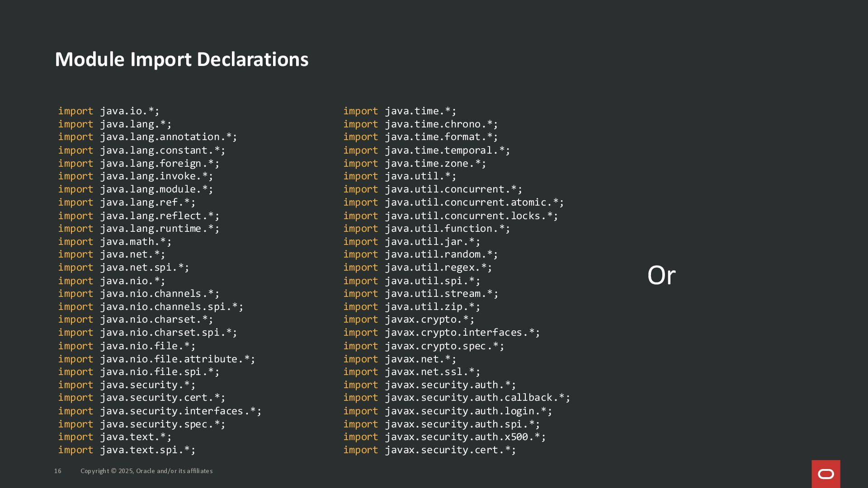
Task: Click the 'import javax.security.auth.callback.*;' line
Action: click(x=457, y=398)
